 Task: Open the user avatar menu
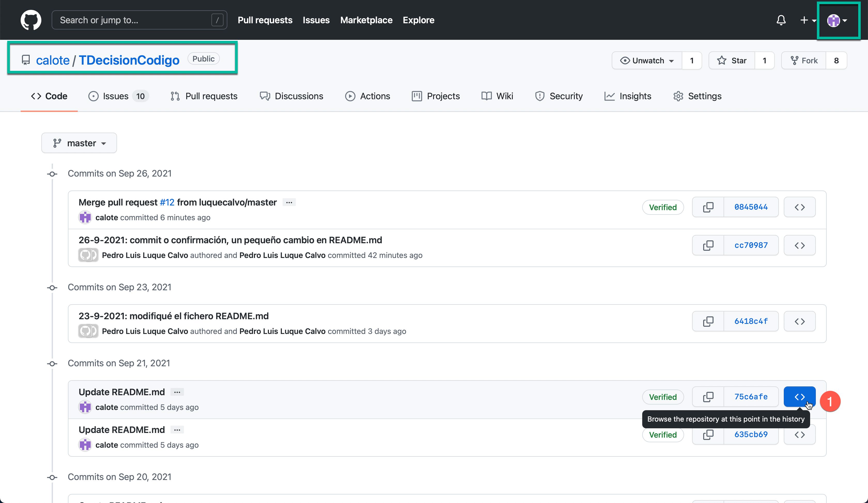click(837, 20)
